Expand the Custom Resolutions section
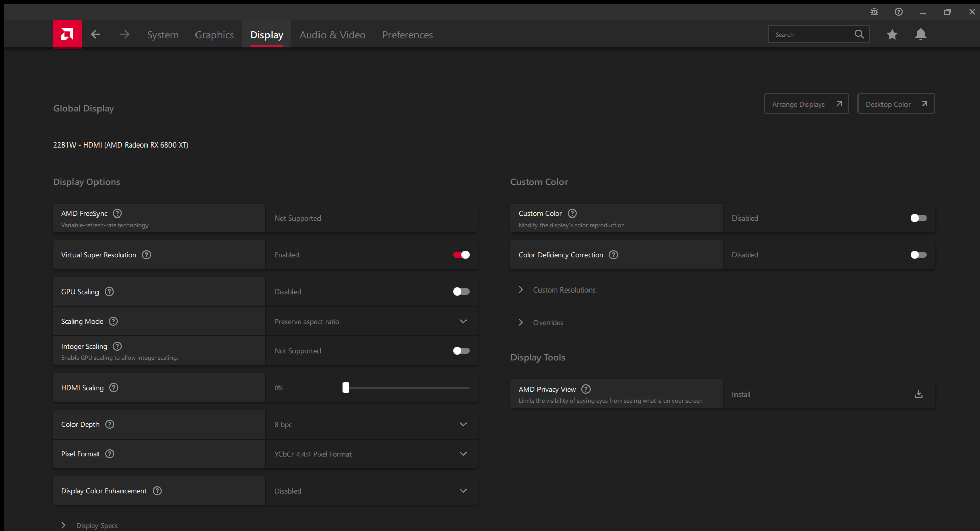This screenshot has width=980, height=531. click(x=563, y=290)
